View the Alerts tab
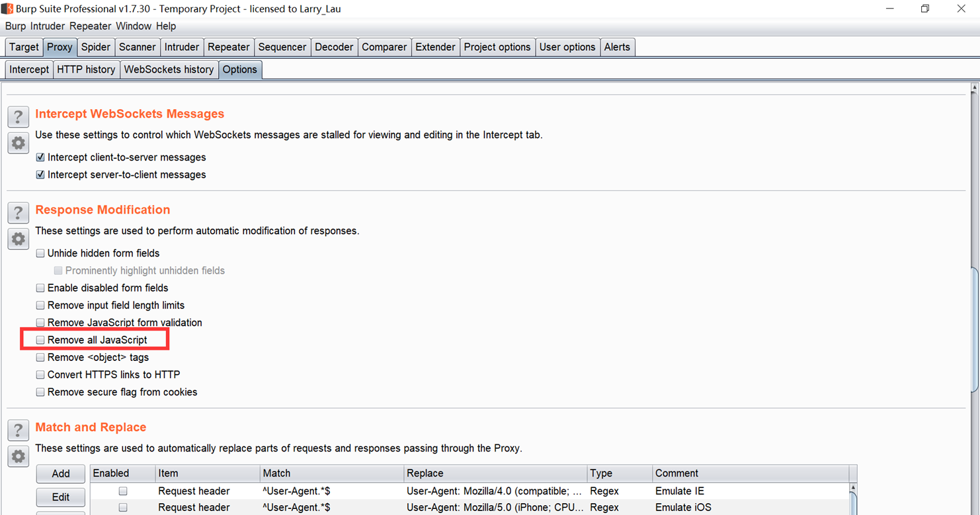 [x=617, y=47]
